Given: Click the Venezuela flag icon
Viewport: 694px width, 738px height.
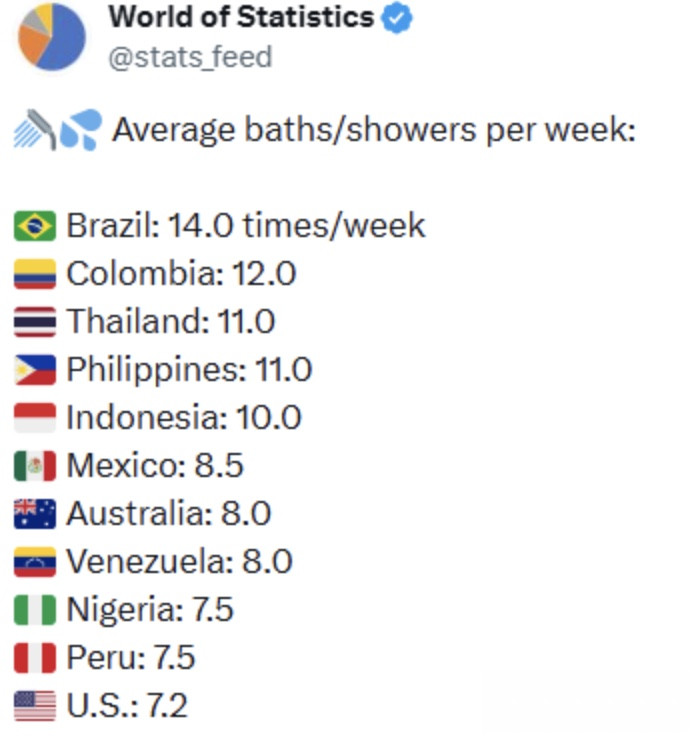Looking at the screenshot, I should (x=35, y=562).
